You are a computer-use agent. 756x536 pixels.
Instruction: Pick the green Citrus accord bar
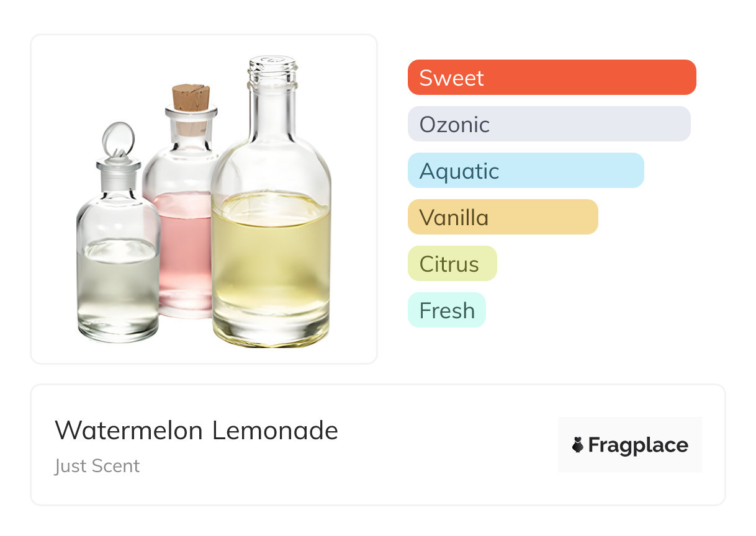(452, 264)
